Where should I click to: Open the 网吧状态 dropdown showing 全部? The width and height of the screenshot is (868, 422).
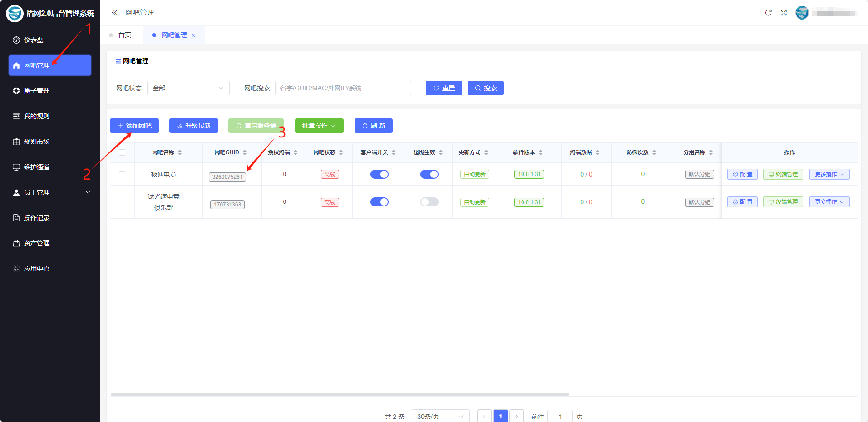tap(188, 88)
